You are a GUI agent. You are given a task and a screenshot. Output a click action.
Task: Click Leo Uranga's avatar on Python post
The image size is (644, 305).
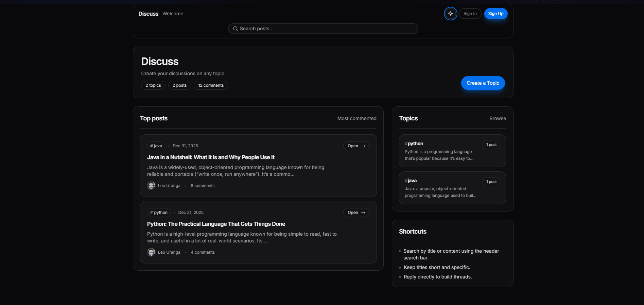(x=151, y=252)
